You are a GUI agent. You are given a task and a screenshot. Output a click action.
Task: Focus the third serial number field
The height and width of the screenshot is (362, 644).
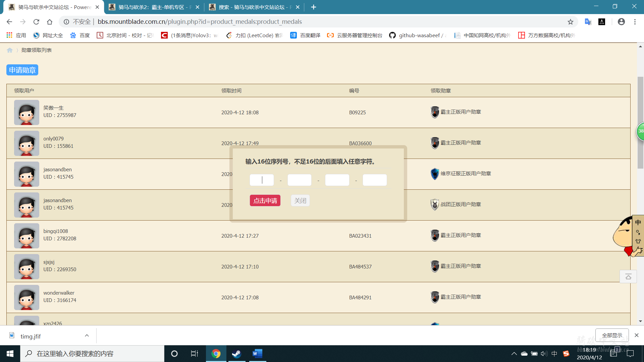tap(337, 180)
